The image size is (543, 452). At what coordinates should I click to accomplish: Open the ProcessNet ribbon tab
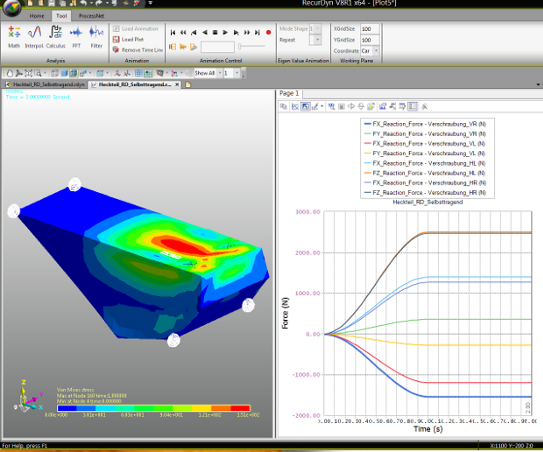point(91,16)
